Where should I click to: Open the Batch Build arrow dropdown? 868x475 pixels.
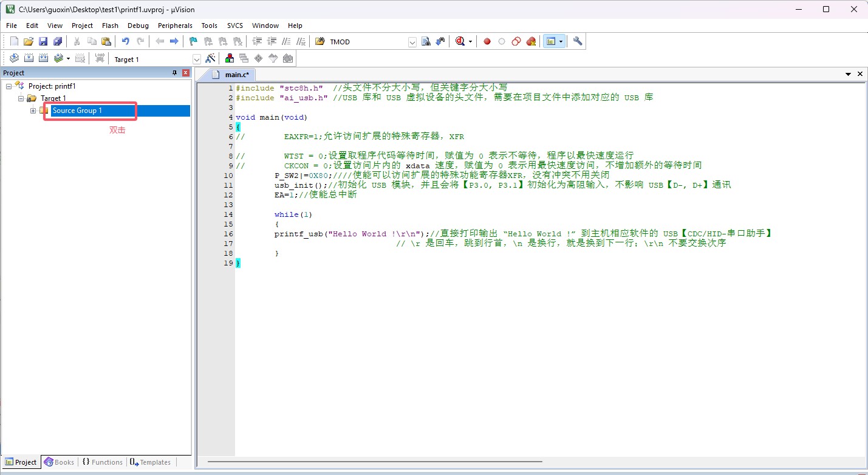click(68, 58)
